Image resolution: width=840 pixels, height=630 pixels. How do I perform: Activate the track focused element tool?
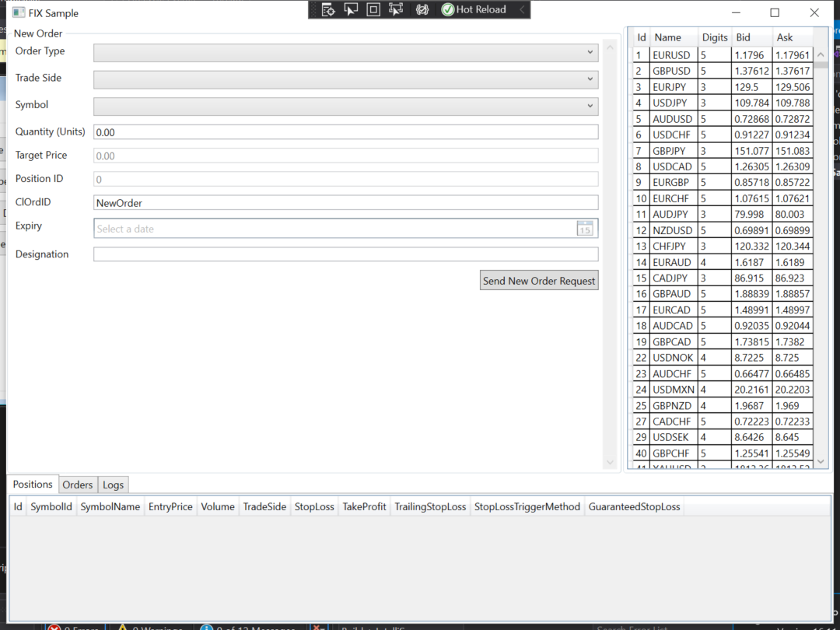[x=395, y=9]
